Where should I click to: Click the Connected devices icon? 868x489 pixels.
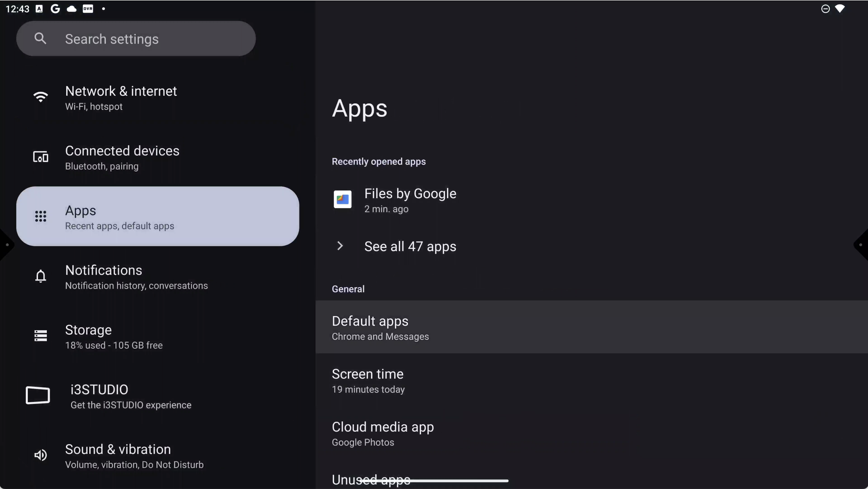pos(40,157)
